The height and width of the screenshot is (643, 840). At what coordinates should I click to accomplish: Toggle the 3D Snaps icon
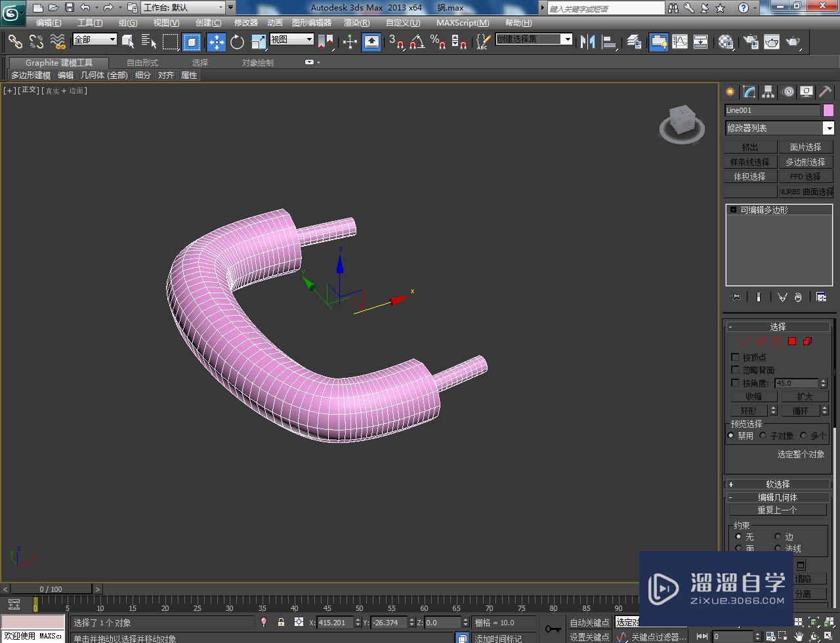tap(396, 42)
